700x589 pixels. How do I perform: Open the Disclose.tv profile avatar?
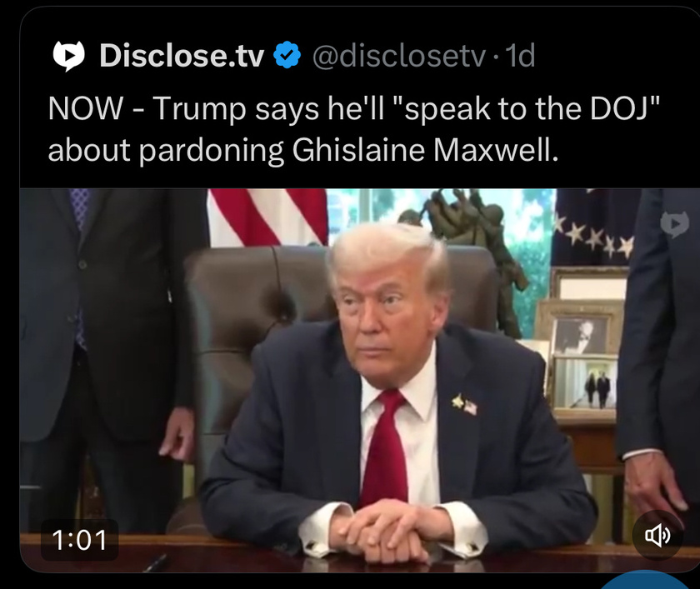[68, 56]
